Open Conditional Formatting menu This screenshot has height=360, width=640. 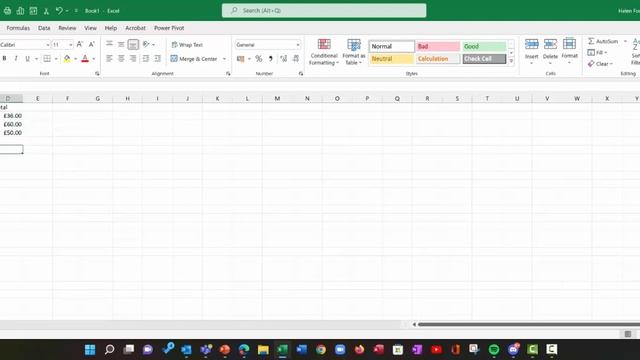(324, 52)
